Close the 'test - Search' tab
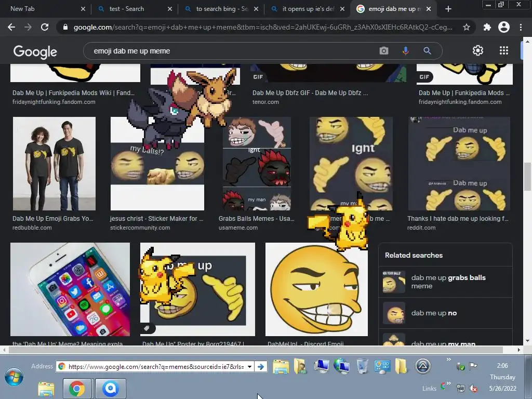Viewport: 532px width, 399px height. pyautogui.click(x=170, y=9)
